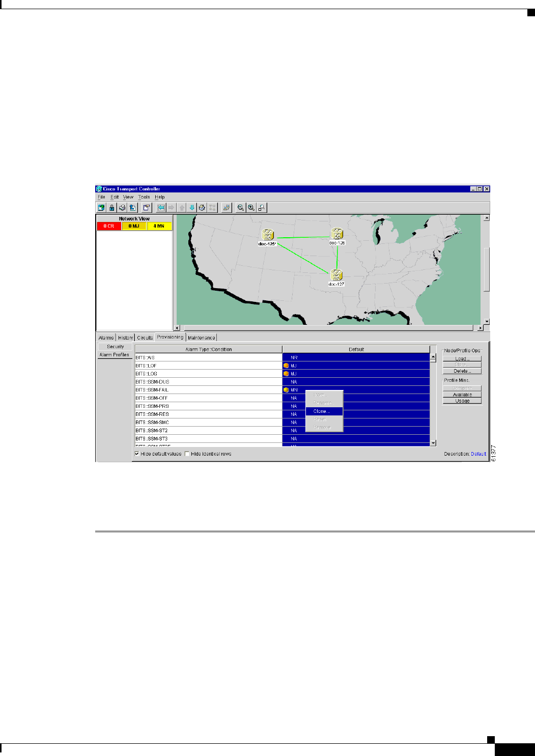Image resolution: width=535 pixels, height=756 pixels.
Task: Select the BITS::LOF row label
Action: point(146,366)
